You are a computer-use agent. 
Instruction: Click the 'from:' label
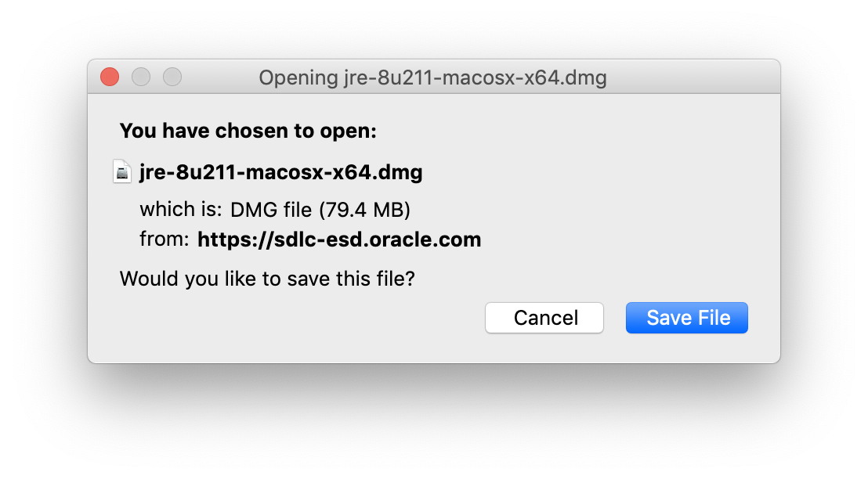tap(165, 239)
